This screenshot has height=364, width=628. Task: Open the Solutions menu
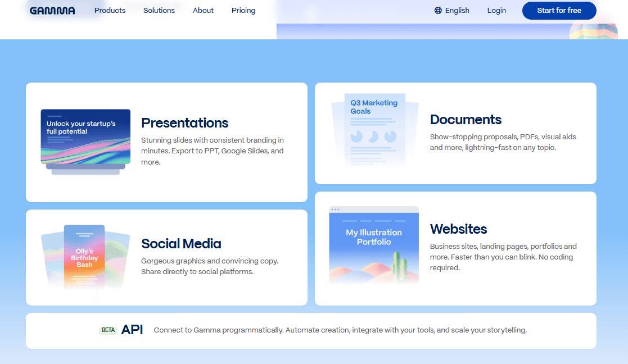point(159,11)
